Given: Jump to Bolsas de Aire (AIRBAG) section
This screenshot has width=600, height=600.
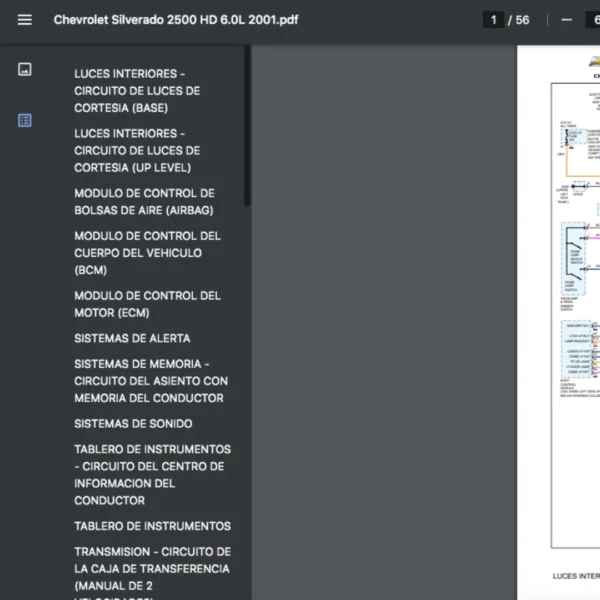Looking at the screenshot, I should pyautogui.click(x=144, y=202).
